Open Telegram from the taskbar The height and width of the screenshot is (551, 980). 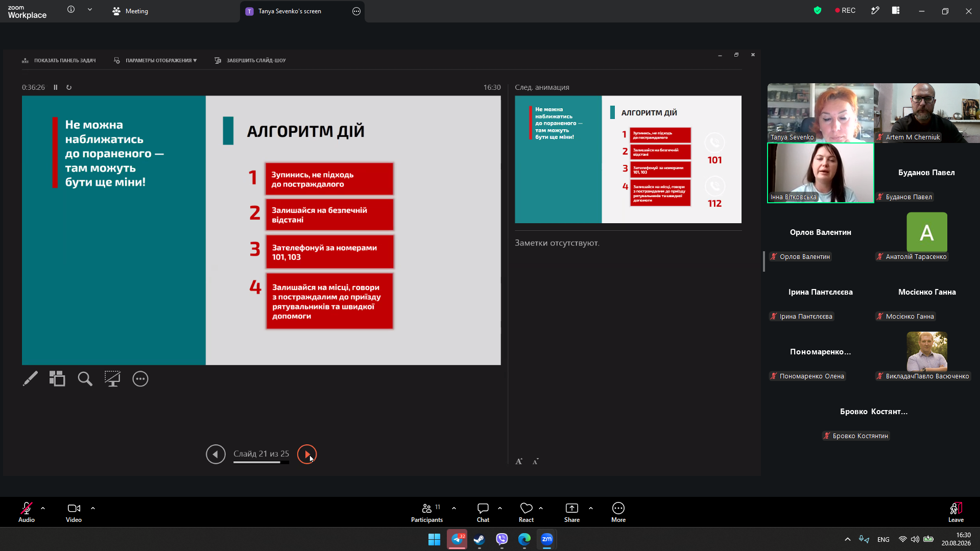(457, 539)
